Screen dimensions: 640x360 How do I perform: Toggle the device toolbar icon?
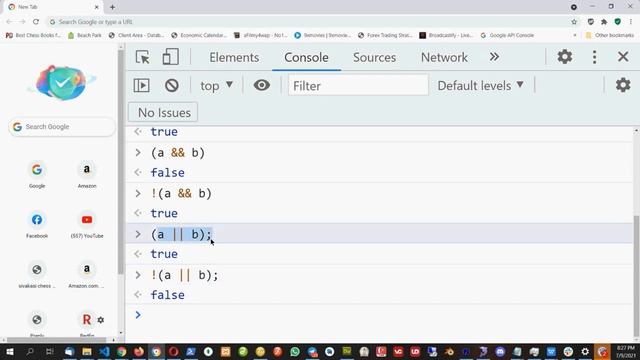click(x=170, y=57)
